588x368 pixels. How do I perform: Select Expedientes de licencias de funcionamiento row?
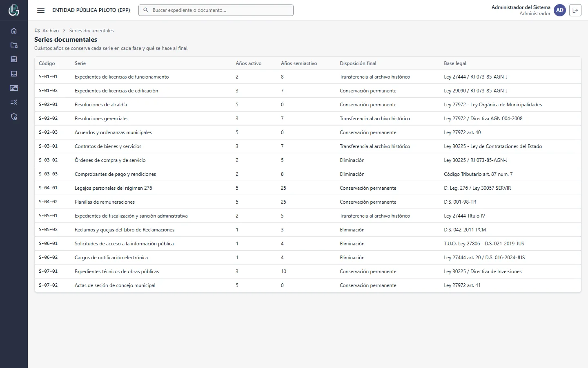[x=308, y=77]
